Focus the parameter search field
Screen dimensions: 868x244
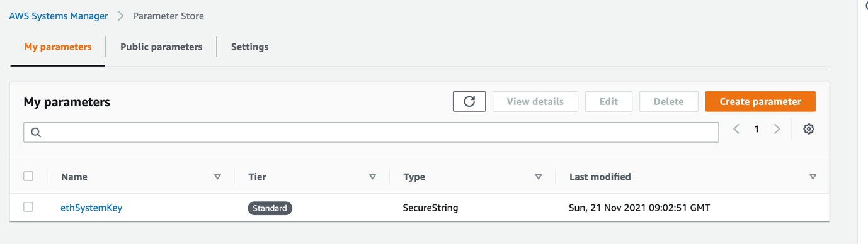371,132
